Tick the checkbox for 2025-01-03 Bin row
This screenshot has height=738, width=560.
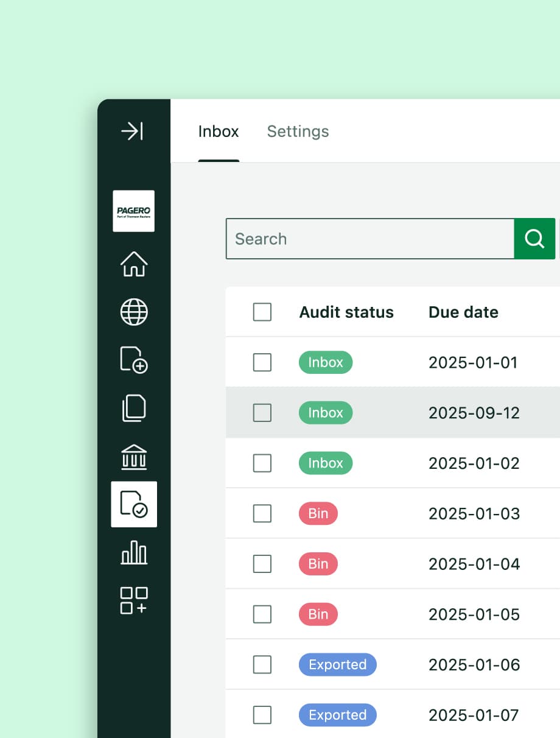pyautogui.click(x=262, y=514)
